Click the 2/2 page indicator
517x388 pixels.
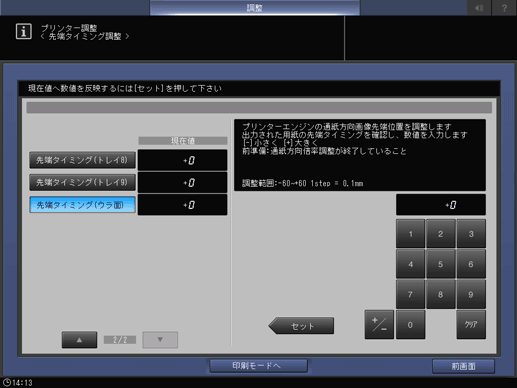[120, 340]
